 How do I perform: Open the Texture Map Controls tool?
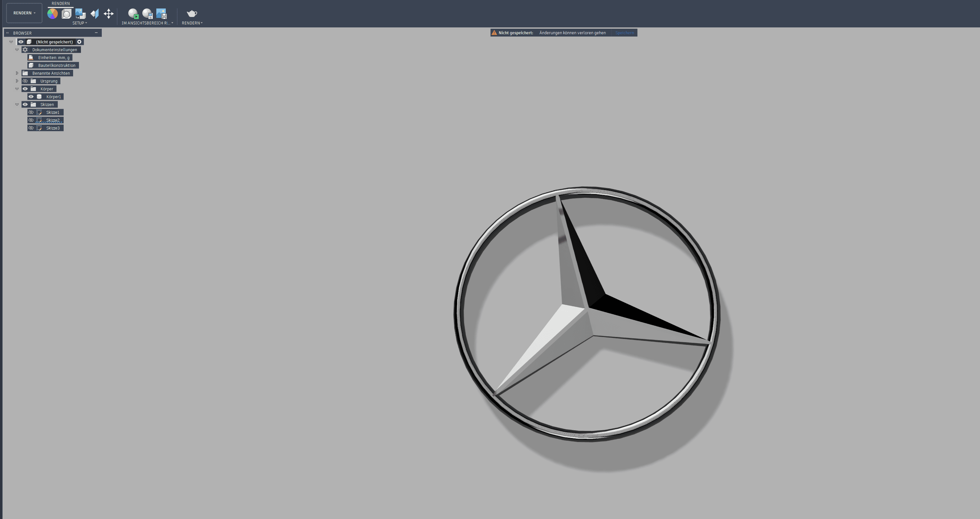pos(95,14)
